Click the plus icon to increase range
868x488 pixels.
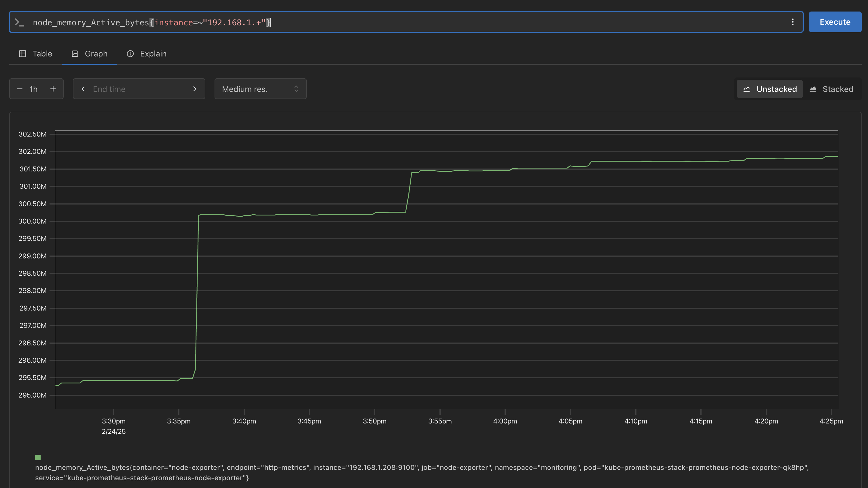tap(53, 89)
